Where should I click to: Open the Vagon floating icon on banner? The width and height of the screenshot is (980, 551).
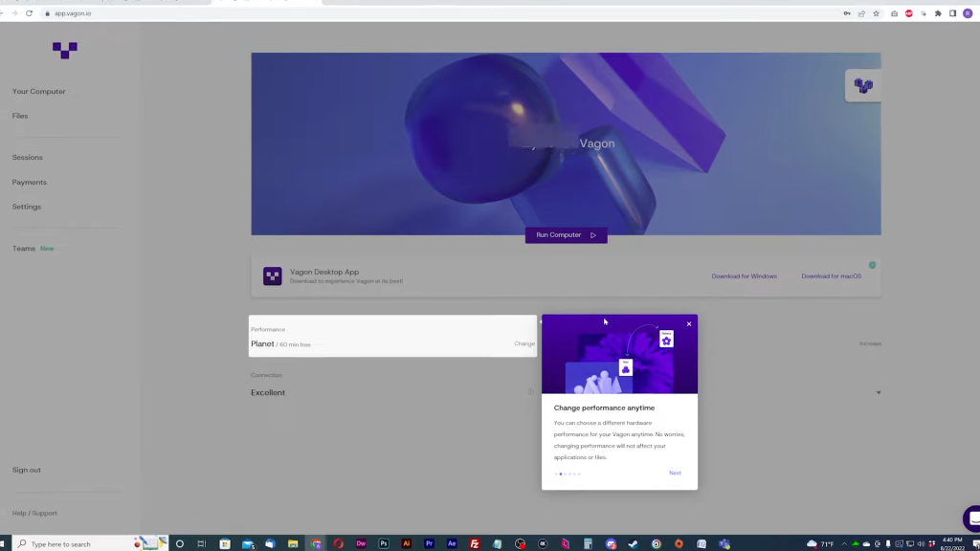(863, 85)
